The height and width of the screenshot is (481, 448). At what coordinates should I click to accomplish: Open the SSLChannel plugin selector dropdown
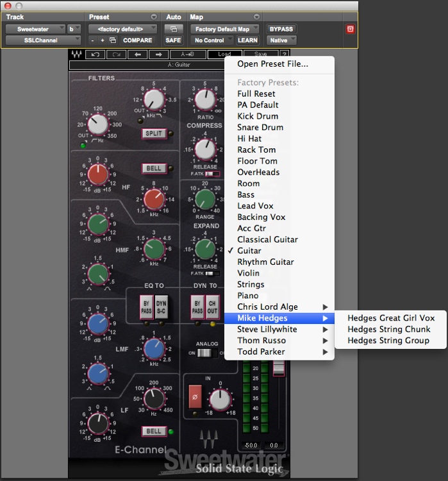tap(43, 40)
